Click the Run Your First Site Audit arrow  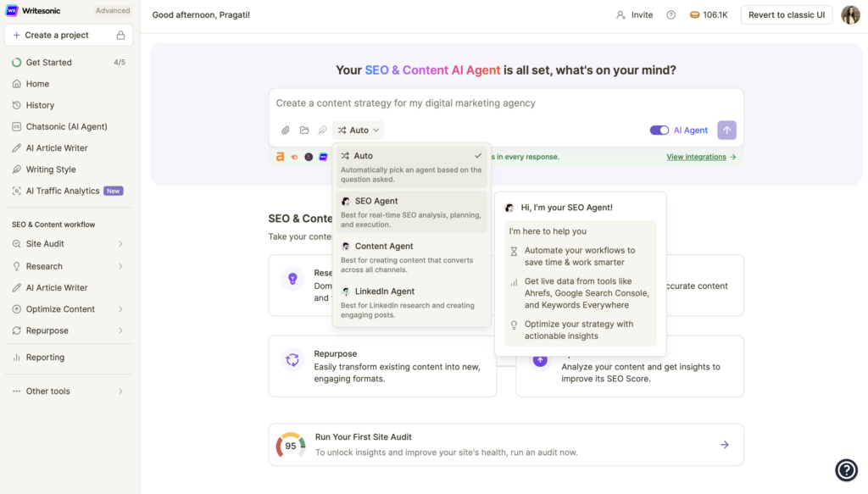(724, 445)
